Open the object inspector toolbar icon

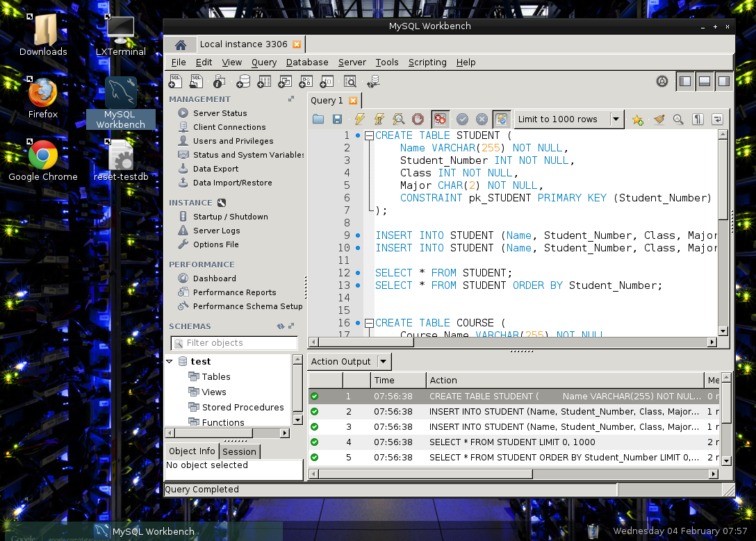(x=220, y=81)
